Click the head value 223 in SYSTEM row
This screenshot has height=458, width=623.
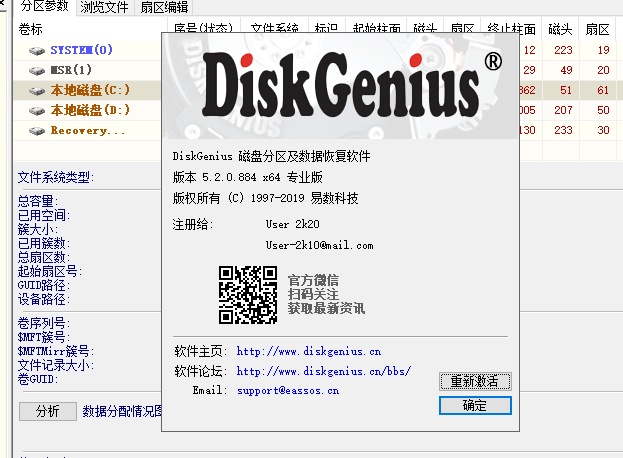[x=563, y=50]
